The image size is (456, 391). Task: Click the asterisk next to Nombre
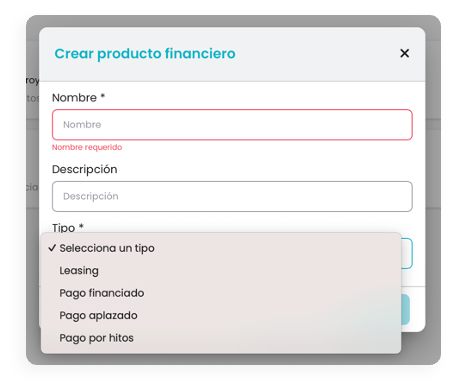pyautogui.click(x=103, y=96)
